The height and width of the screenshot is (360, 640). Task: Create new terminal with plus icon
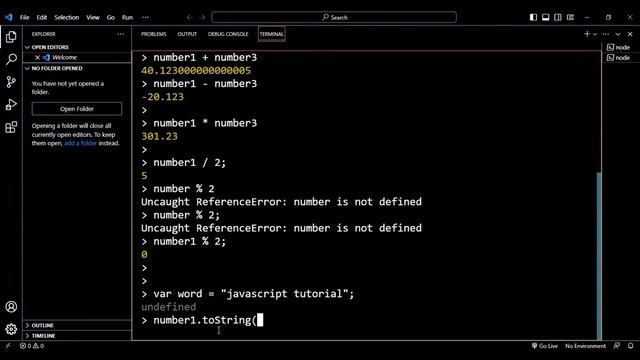click(x=587, y=34)
